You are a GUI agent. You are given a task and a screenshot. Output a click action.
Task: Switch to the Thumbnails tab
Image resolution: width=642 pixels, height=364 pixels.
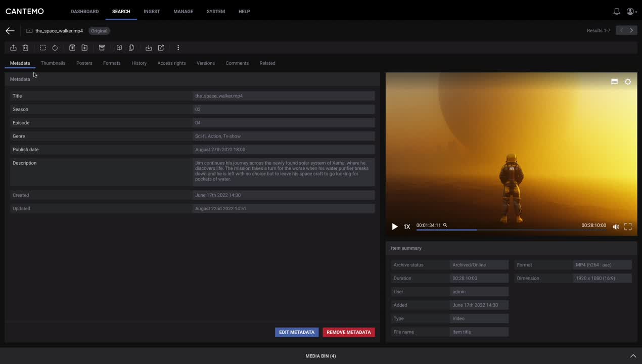[x=53, y=63]
